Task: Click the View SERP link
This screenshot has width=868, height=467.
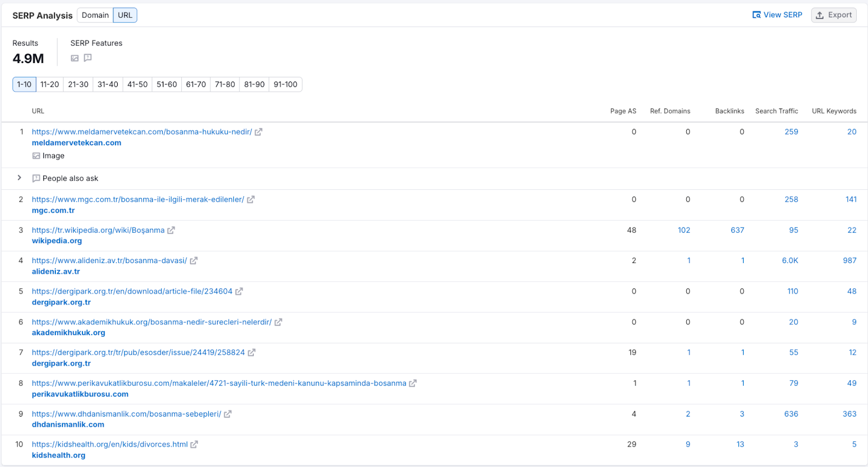Action: tap(777, 15)
